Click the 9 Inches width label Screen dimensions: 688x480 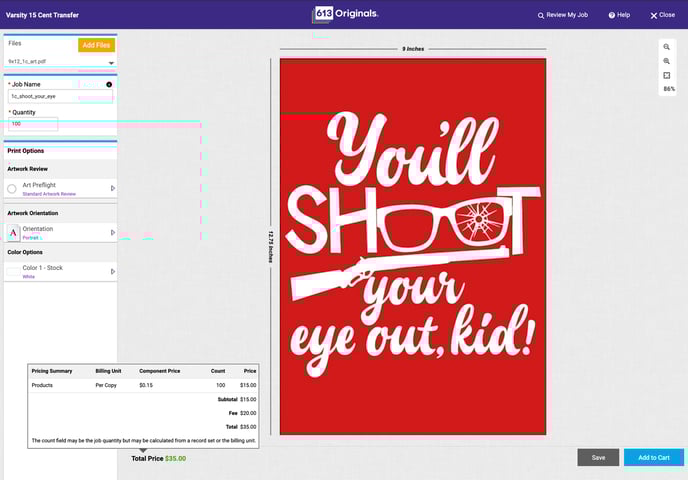413,49
